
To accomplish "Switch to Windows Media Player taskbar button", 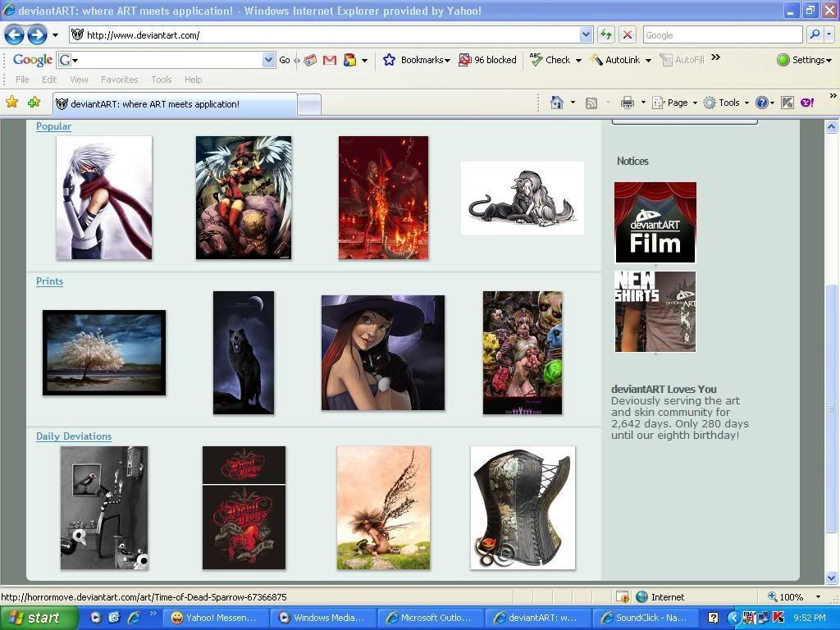I will tap(322, 618).
